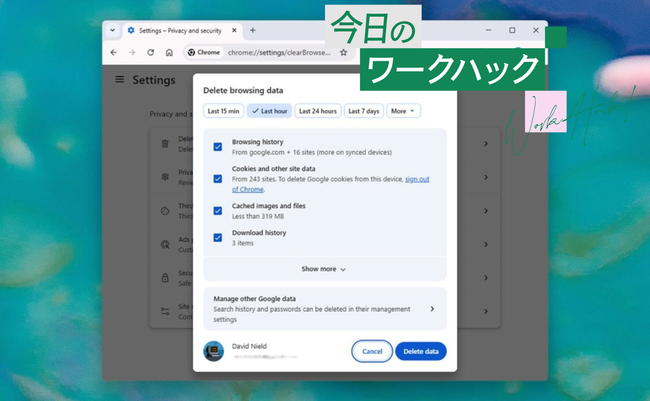Uncheck the Browsing history checkbox
The image size is (650, 401).
point(217,147)
